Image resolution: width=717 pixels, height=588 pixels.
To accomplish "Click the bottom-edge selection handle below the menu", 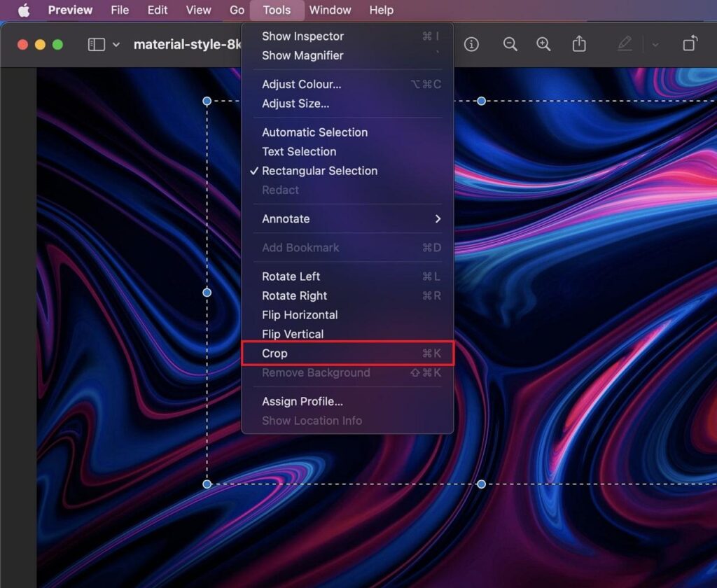I will pyautogui.click(x=481, y=484).
